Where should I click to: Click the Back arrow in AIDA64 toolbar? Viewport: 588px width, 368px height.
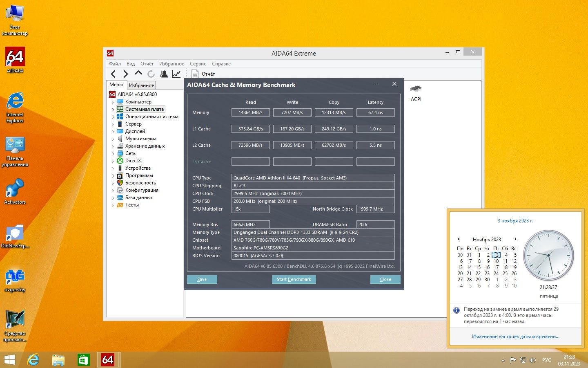pyautogui.click(x=114, y=74)
